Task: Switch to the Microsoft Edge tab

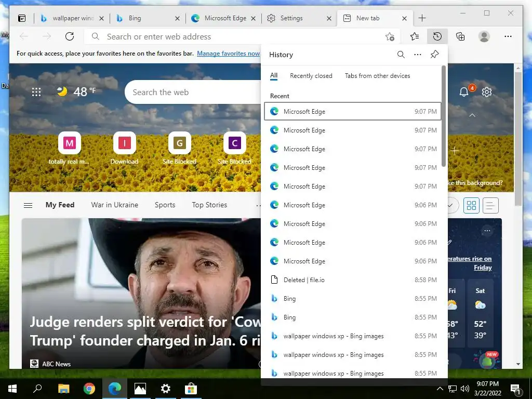Action: click(x=223, y=18)
